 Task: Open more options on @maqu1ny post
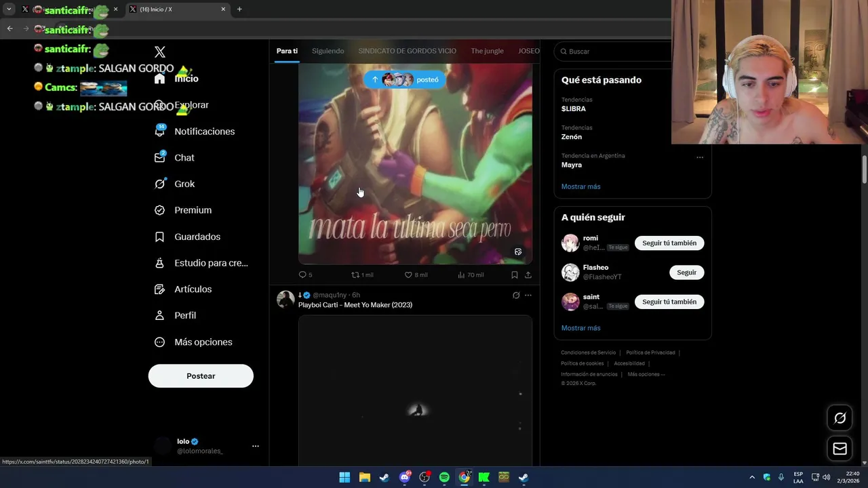(x=528, y=296)
